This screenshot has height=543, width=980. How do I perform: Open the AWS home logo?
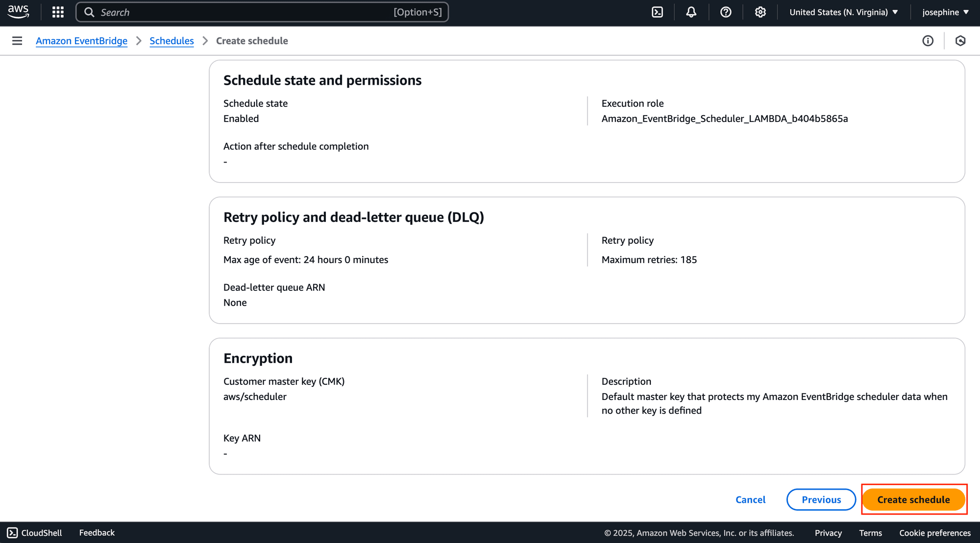coord(18,12)
